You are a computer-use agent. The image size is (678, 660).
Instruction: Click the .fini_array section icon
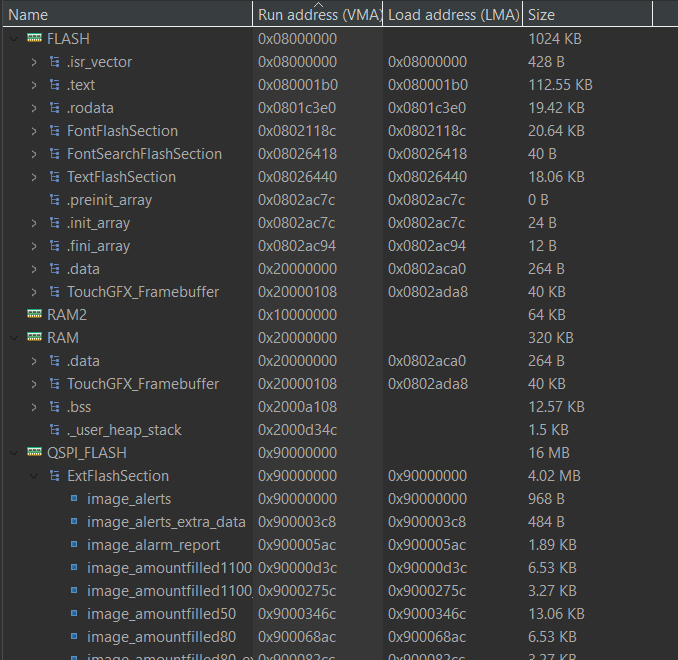[54, 246]
